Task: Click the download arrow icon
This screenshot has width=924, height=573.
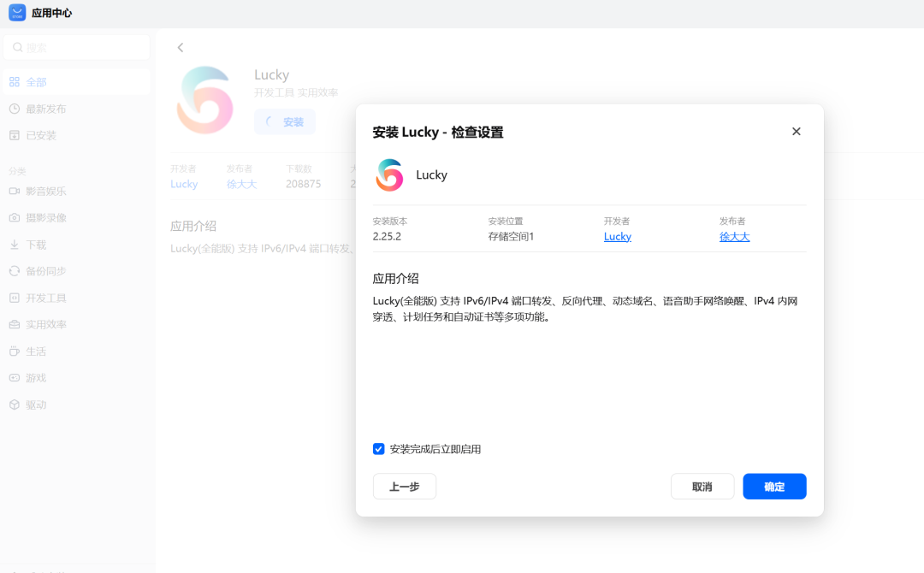Action: (x=15, y=245)
